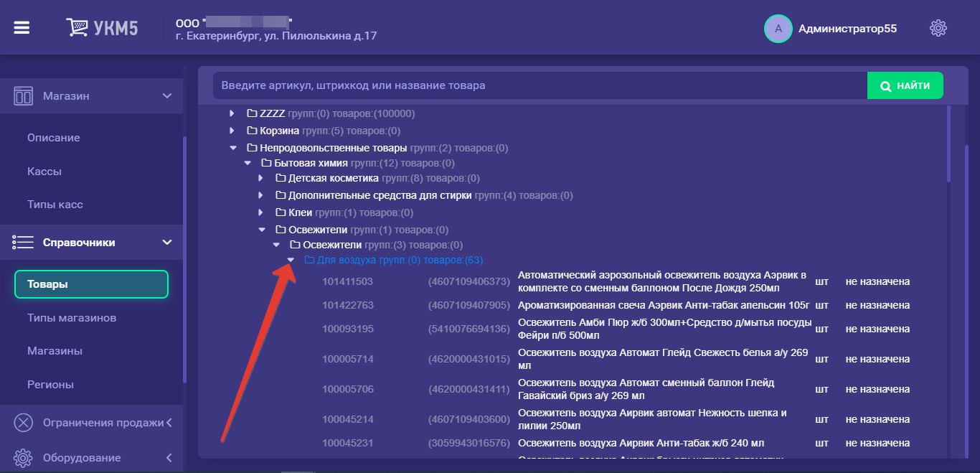The height and width of the screenshot is (473, 980).
Task: Select the Товары menu item
Action: tap(91, 284)
